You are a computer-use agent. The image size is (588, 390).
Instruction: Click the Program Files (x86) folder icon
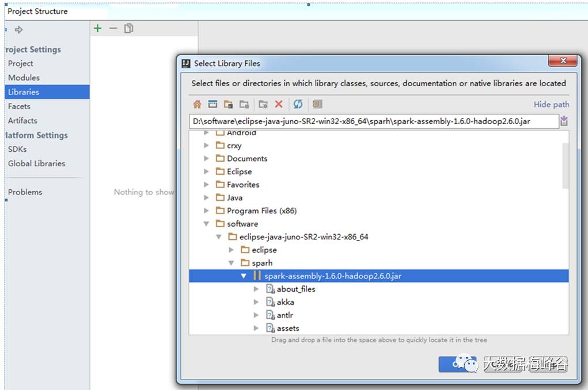tap(220, 211)
